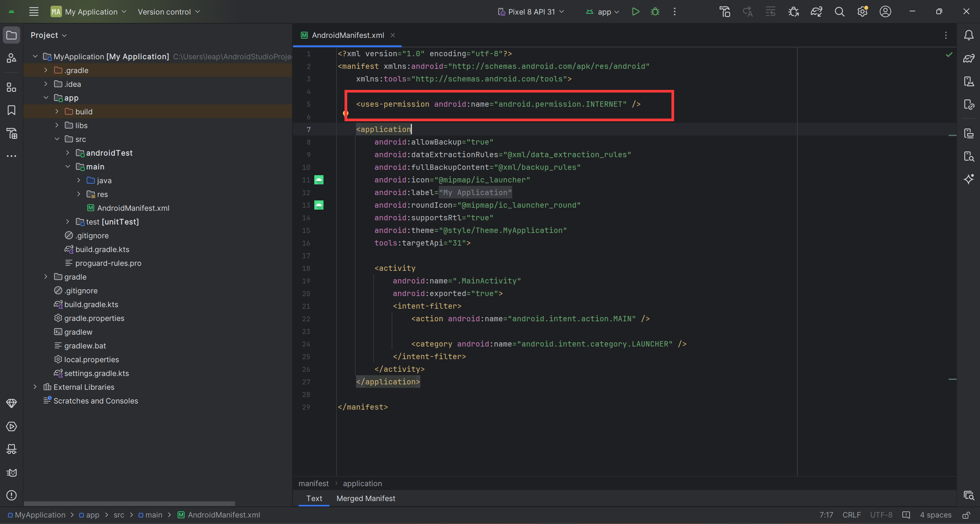Open Logcat cat icon in left sidebar
This screenshot has width=980, height=524.
[11, 473]
